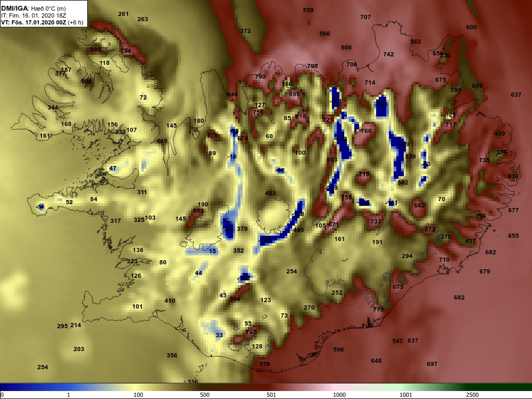532x399 pixels.
Task: Click the map value '372'
Action: tap(245, 31)
